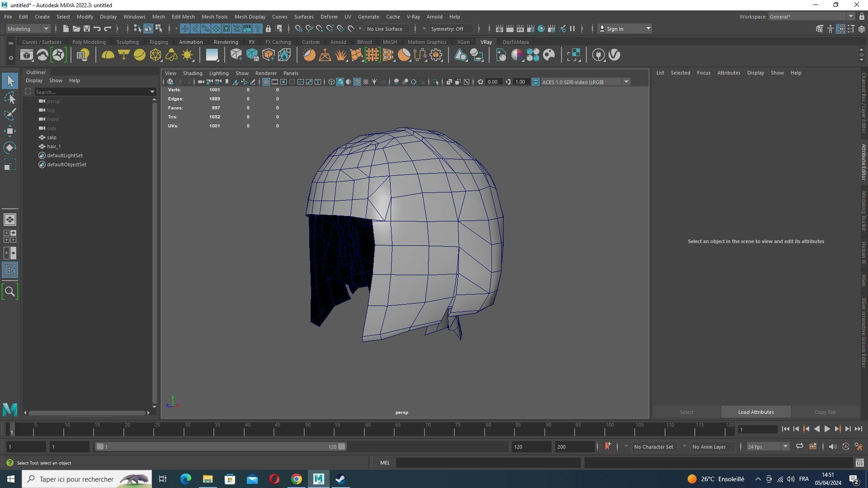Viewport: 868px width, 488px height.
Task: Click the V-Ray dome light shelf icon
Action: (108, 55)
